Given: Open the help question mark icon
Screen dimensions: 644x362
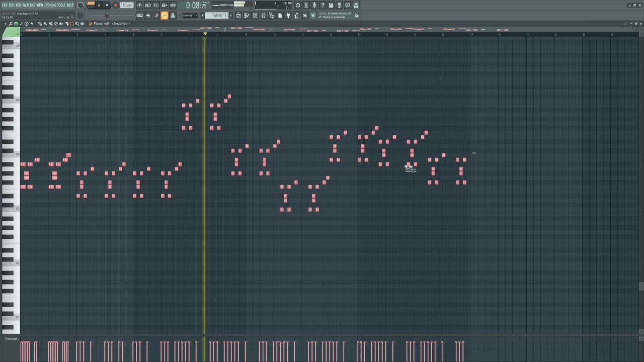Looking at the screenshot, I should tap(323, 5).
